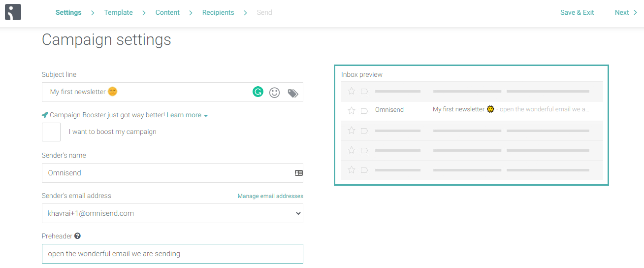Click into the Sender's name field
This screenshot has width=644, height=268.
[172, 173]
